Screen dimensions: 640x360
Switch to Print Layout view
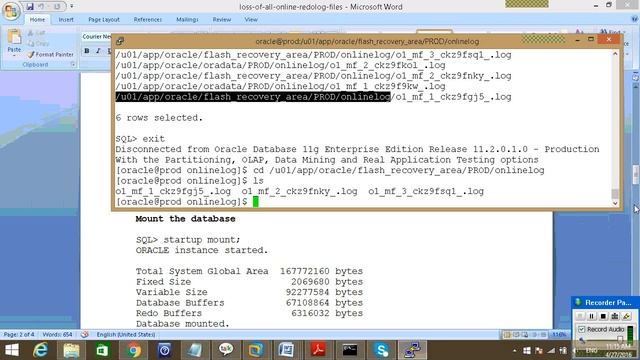(507, 335)
